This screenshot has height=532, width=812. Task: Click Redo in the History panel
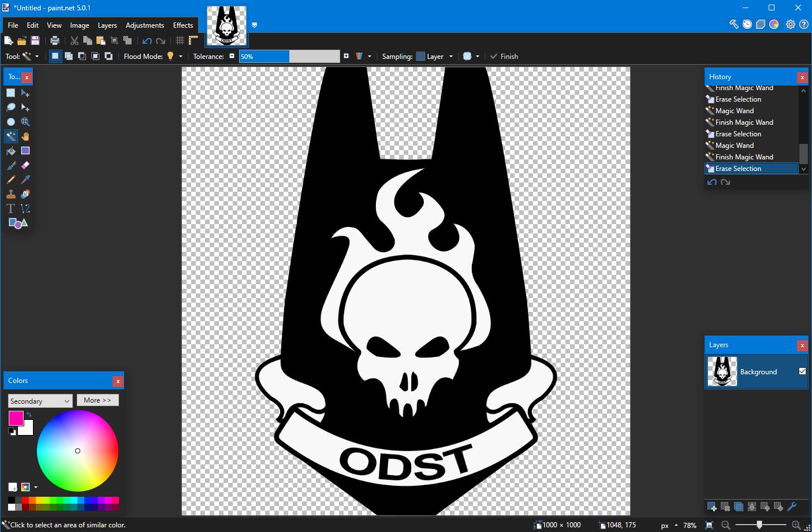726,182
